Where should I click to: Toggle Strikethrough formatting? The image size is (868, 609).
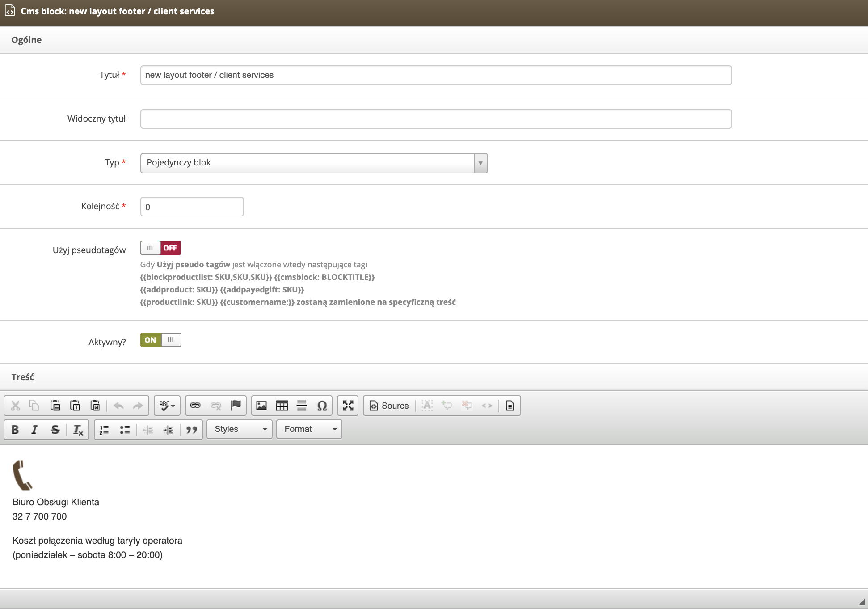(x=55, y=429)
